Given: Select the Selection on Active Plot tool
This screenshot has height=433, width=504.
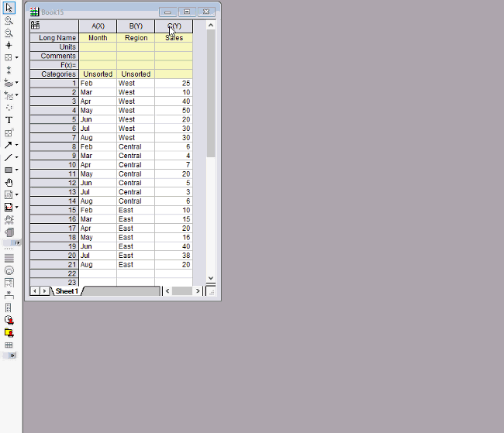Looking at the screenshot, I should coord(9,83).
